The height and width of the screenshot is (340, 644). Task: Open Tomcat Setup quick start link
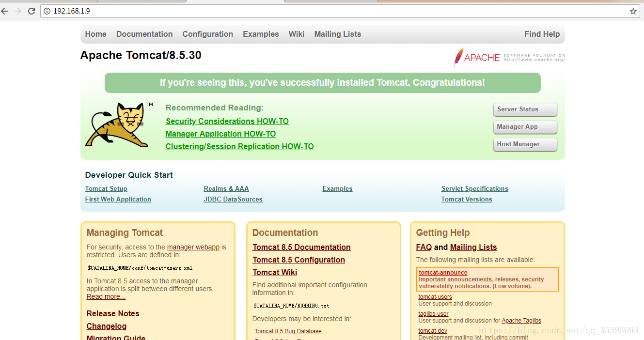[106, 189]
